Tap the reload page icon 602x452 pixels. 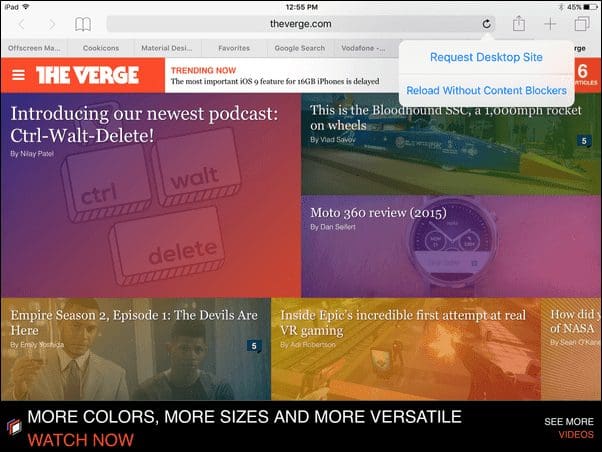tap(486, 24)
